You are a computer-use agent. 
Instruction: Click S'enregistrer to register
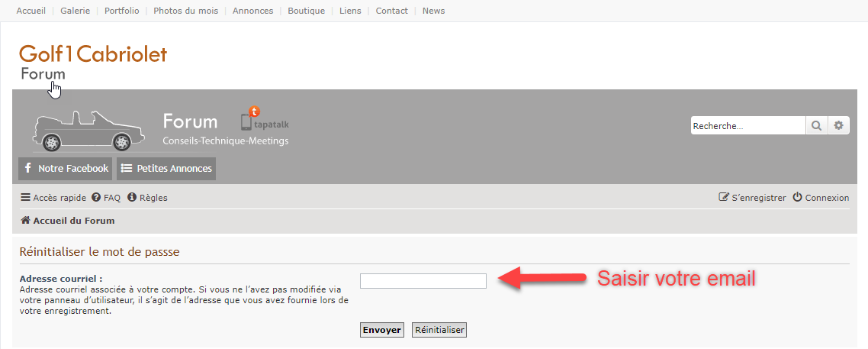tap(752, 198)
